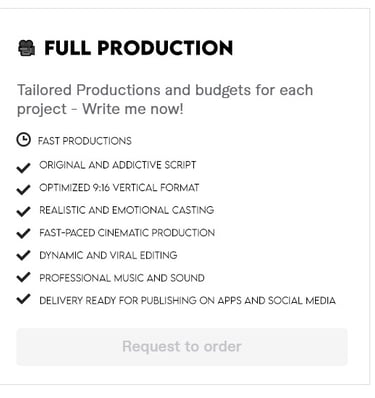Click the FAST PRODUCTIONS delivery label

coord(85,141)
